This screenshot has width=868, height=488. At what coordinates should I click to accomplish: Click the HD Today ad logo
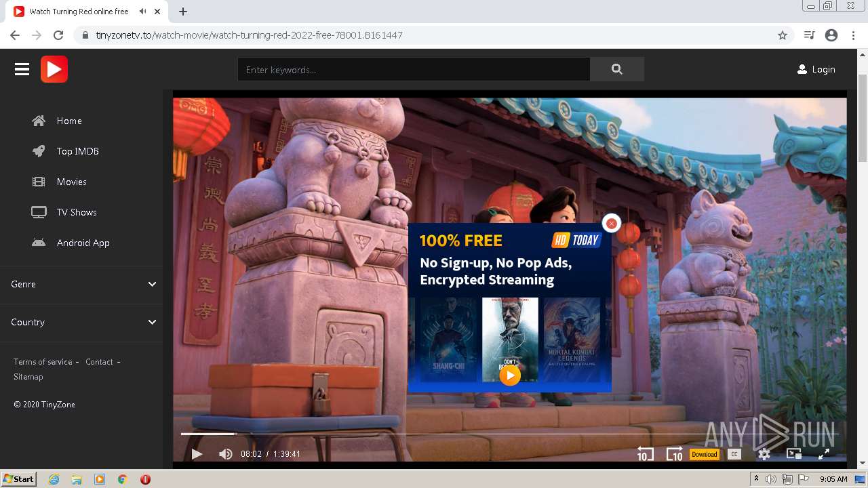pos(577,240)
